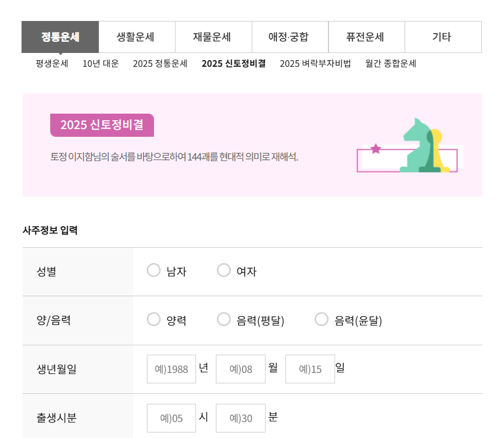The image size is (504, 438).
Task: Click the 2025 신토정비결 banner badge
Action: 102,125
